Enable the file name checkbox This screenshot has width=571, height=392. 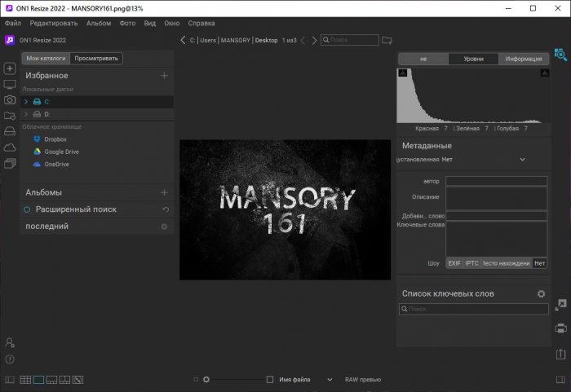270,380
